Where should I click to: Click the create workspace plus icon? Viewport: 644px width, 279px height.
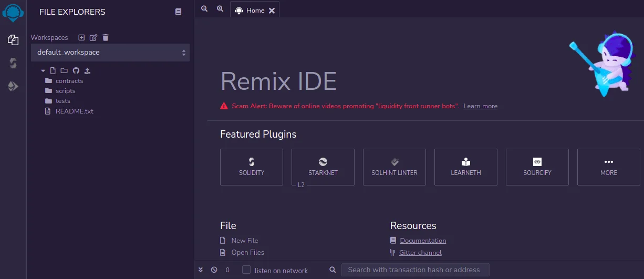(81, 37)
